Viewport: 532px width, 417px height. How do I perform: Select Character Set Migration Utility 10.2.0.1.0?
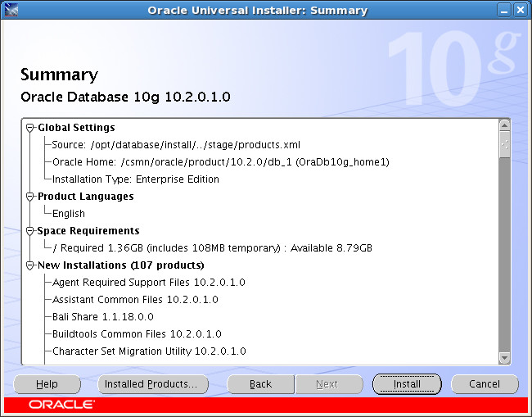click(149, 351)
